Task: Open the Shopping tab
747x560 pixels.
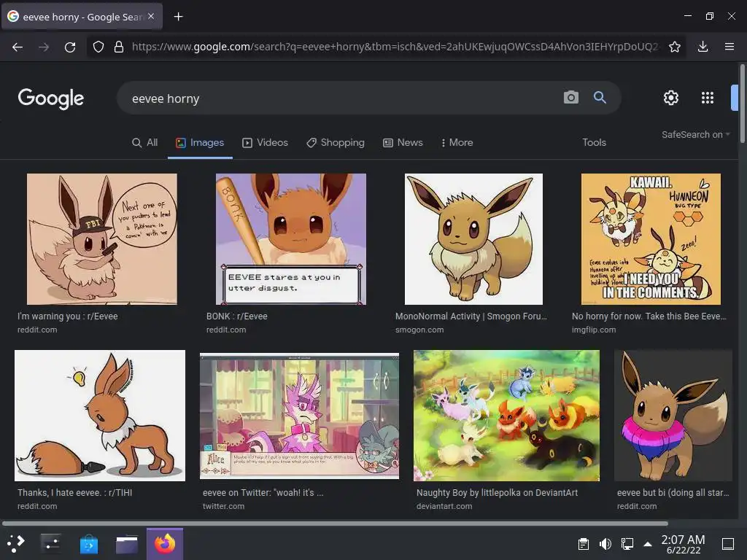Action: 336,142
